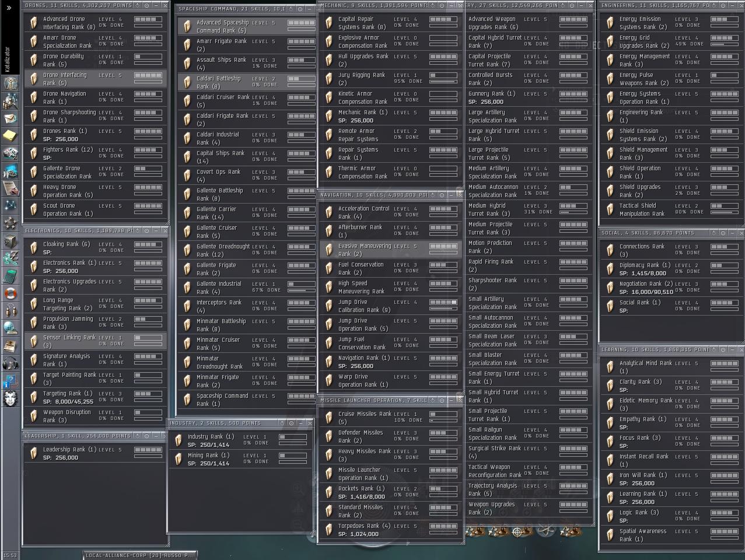
Task: Open the globe browser icon in sidebar
Action: point(11,328)
